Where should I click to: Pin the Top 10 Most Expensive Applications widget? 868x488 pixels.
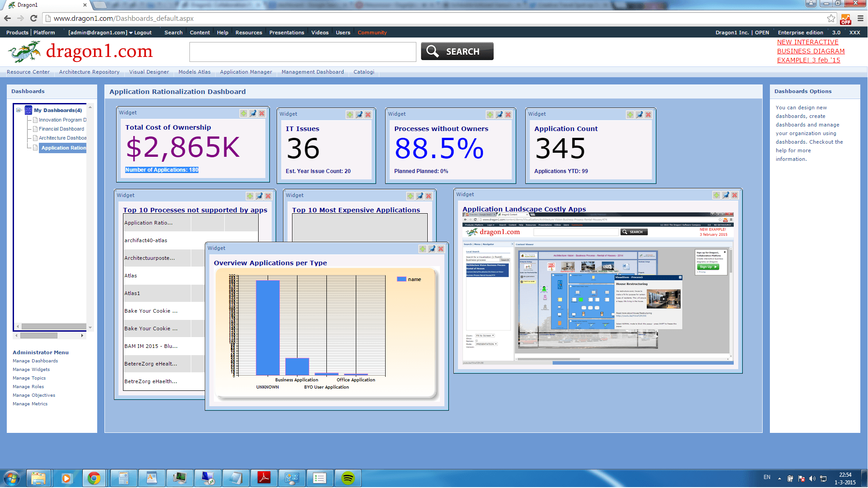420,196
